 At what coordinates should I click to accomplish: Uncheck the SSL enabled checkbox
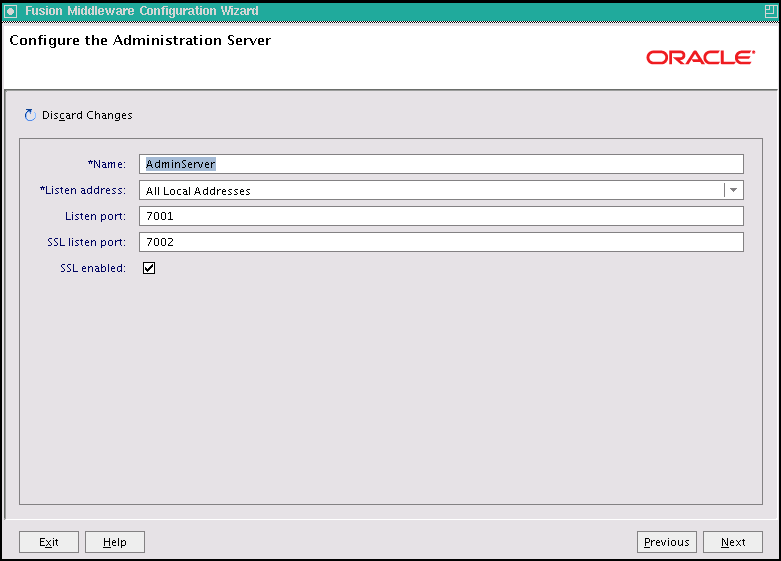[x=149, y=268]
